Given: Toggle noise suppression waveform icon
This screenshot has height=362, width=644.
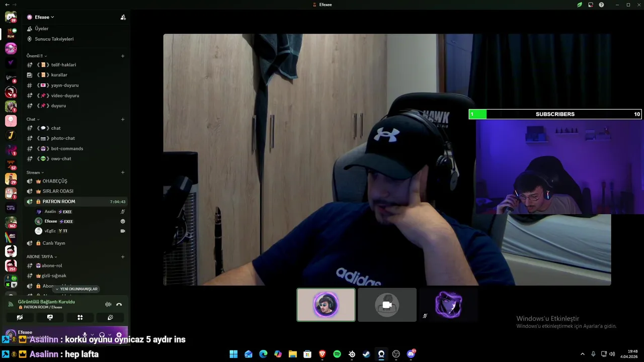Looking at the screenshot, I should tap(108, 304).
